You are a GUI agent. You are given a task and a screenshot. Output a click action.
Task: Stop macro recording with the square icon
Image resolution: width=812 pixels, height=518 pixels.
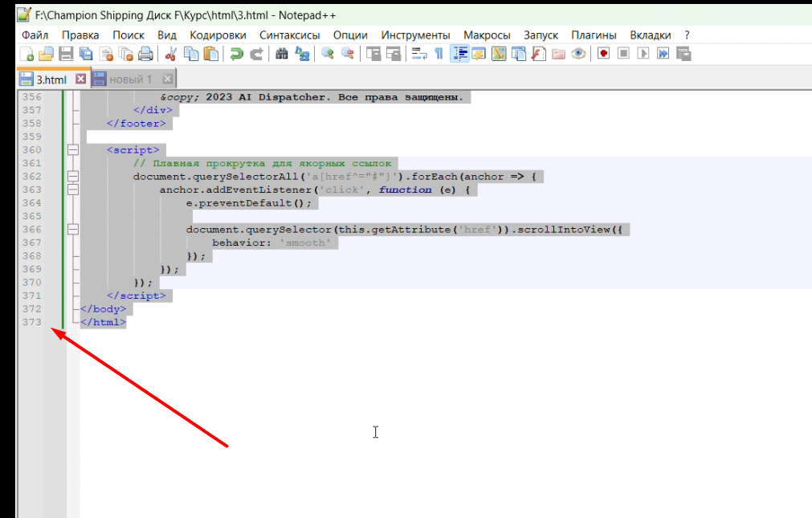[623, 54]
